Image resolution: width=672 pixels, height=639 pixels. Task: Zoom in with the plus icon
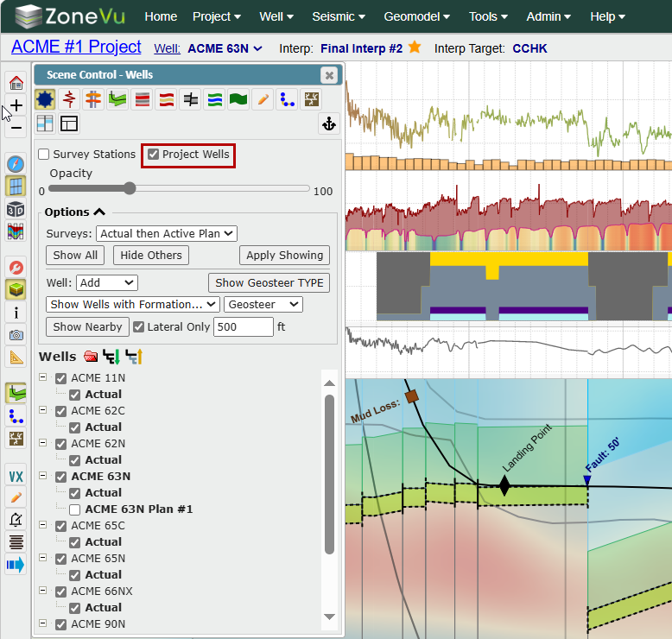(x=16, y=105)
